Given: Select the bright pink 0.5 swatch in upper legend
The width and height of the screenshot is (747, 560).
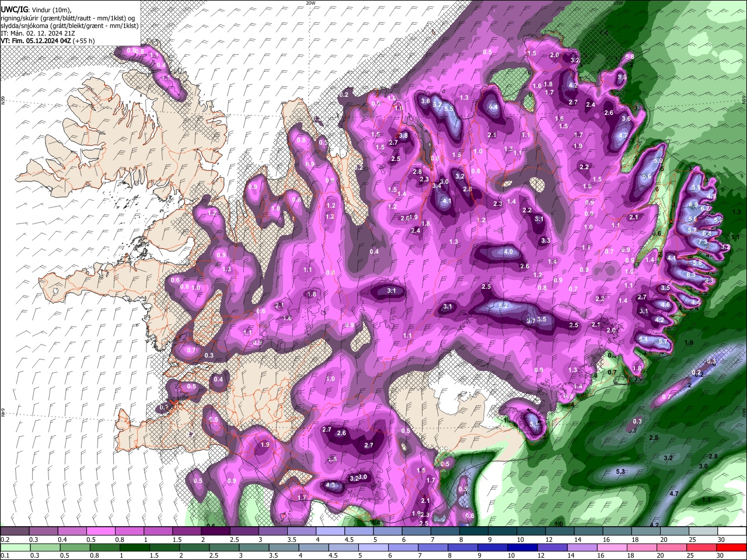Looking at the screenshot, I should 100,531.
